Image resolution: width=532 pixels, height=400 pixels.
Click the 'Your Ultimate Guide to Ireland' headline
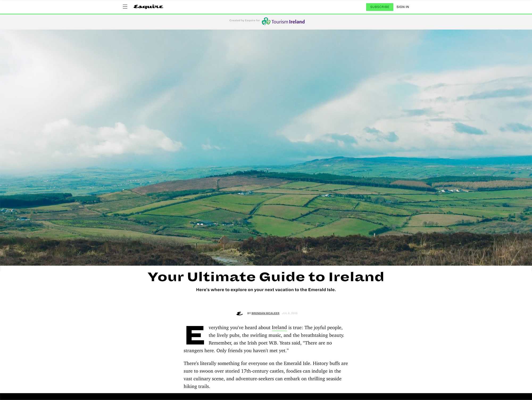tap(266, 277)
